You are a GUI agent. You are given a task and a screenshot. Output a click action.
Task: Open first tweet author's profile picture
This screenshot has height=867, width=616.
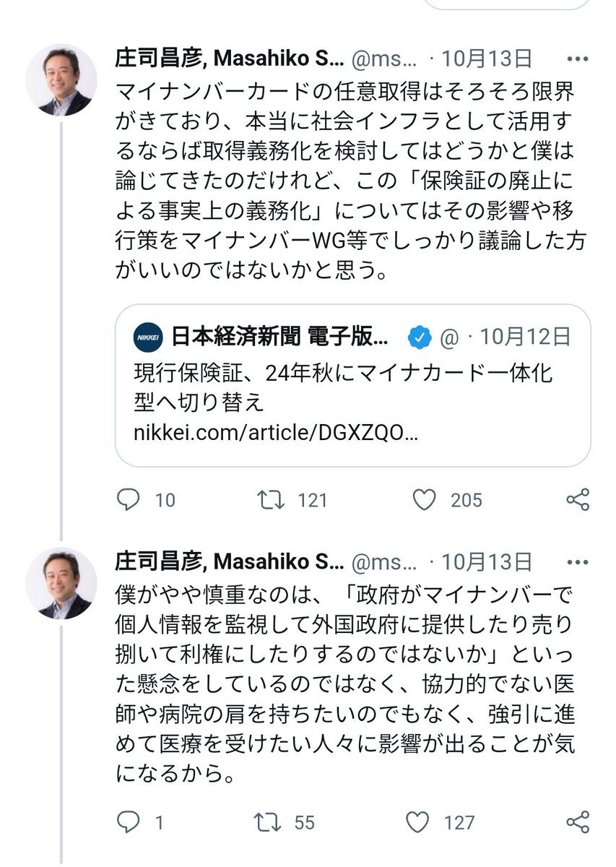coord(61,82)
